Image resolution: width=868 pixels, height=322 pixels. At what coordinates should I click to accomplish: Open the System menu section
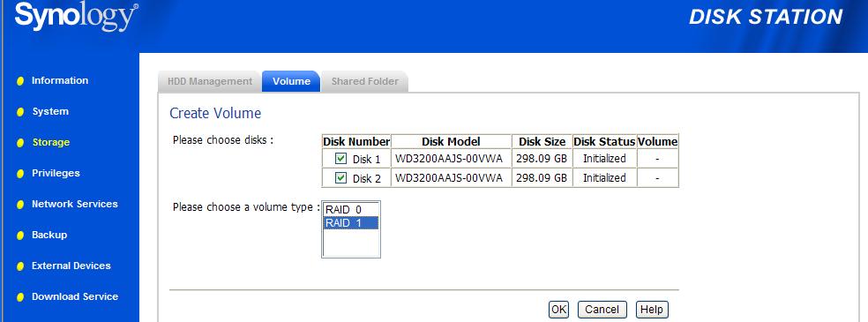pyautogui.click(x=50, y=111)
